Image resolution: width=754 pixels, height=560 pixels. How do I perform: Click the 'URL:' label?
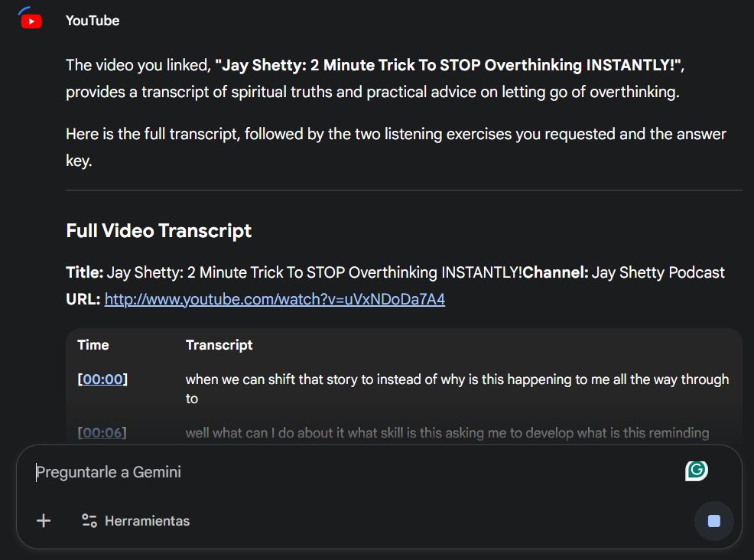click(x=83, y=299)
